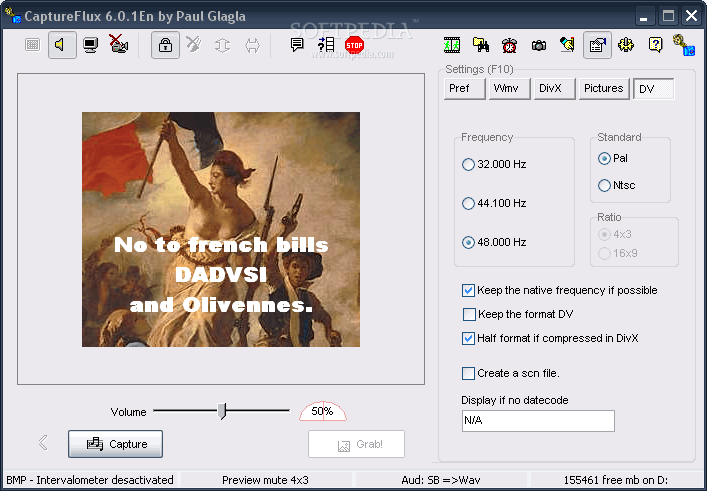Screen dimensions: 707x491
Task: Click the grayed grid icon in toolbar
Action: 32,45
